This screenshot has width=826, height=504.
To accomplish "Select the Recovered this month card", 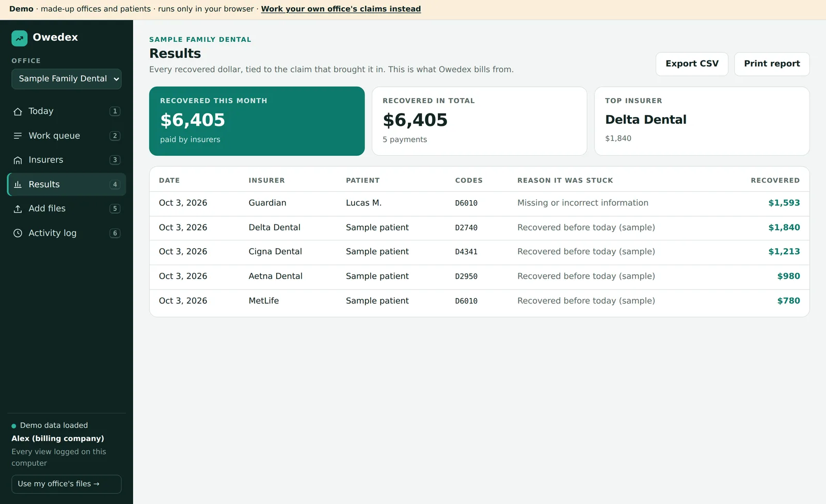I will [257, 121].
